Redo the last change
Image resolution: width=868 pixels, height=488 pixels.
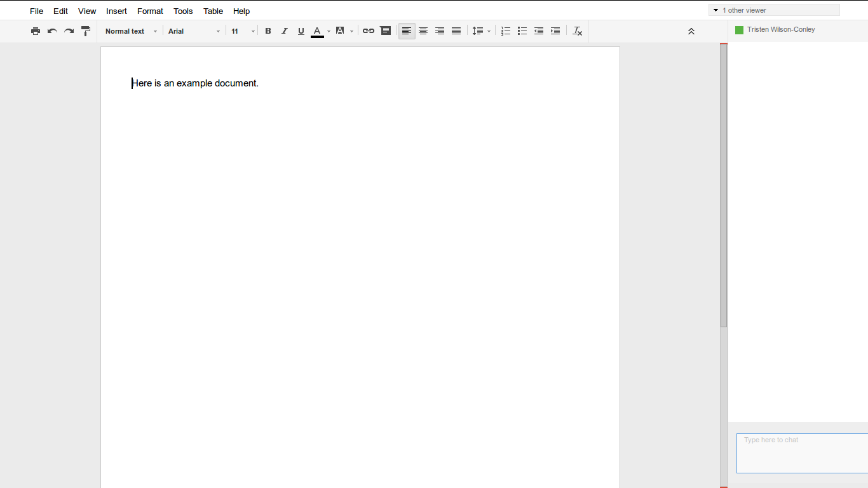coord(69,30)
